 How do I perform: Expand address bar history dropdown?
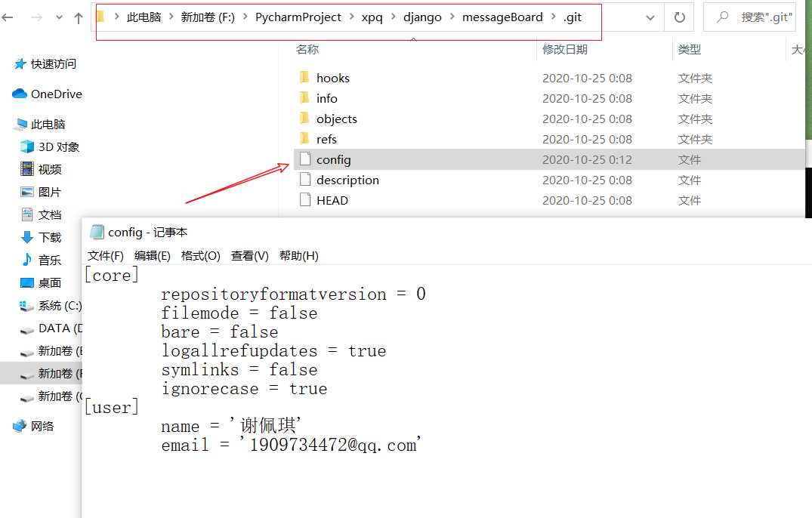[x=650, y=17]
